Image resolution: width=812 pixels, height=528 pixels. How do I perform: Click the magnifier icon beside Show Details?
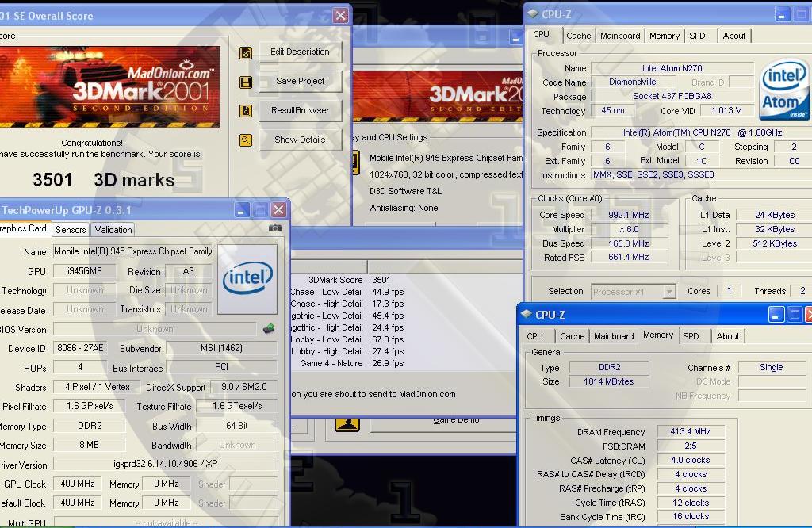pyautogui.click(x=246, y=140)
